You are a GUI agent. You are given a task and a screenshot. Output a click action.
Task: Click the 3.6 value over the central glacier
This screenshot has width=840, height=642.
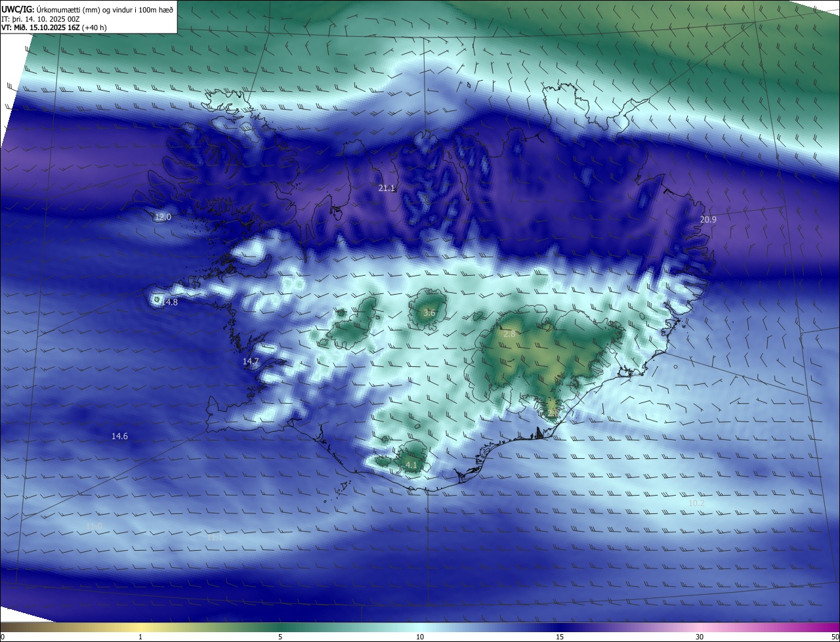pyautogui.click(x=429, y=313)
